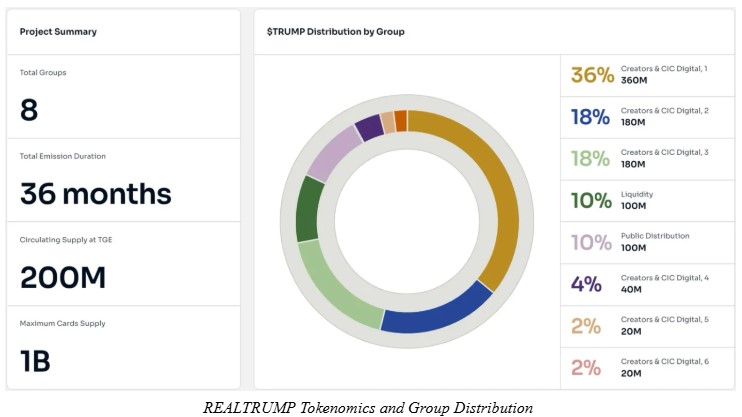Click the tan 2% legend percentage
Viewport: 742px width, 417px height.
click(x=586, y=326)
